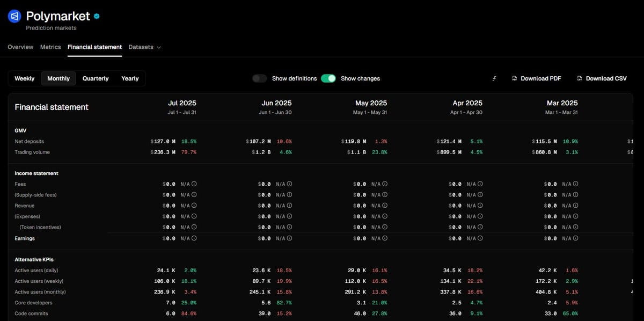This screenshot has height=321, width=644.
Task: Click info icon for Jun 2025 Earnings
Action: click(290, 238)
